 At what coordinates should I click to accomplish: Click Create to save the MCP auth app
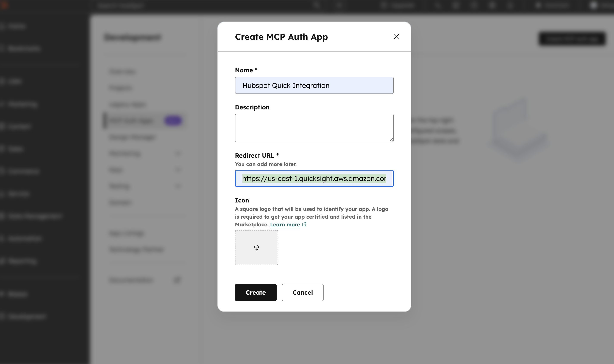tap(255, 292)
